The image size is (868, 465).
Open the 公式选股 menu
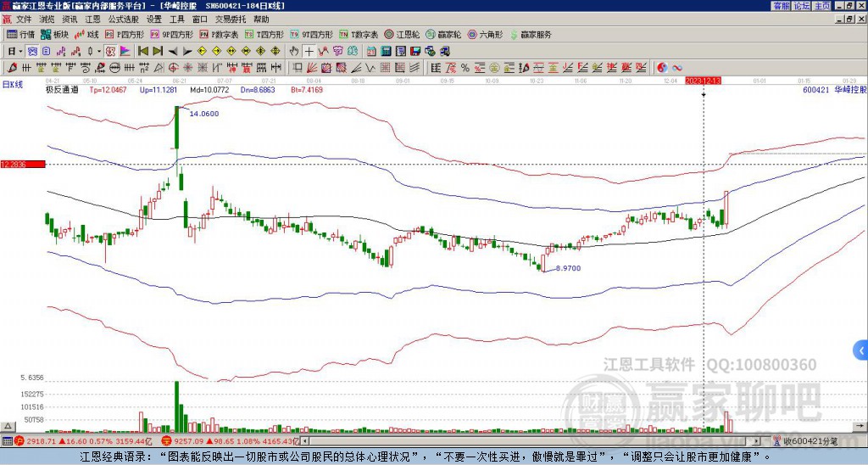click(123, 20)
